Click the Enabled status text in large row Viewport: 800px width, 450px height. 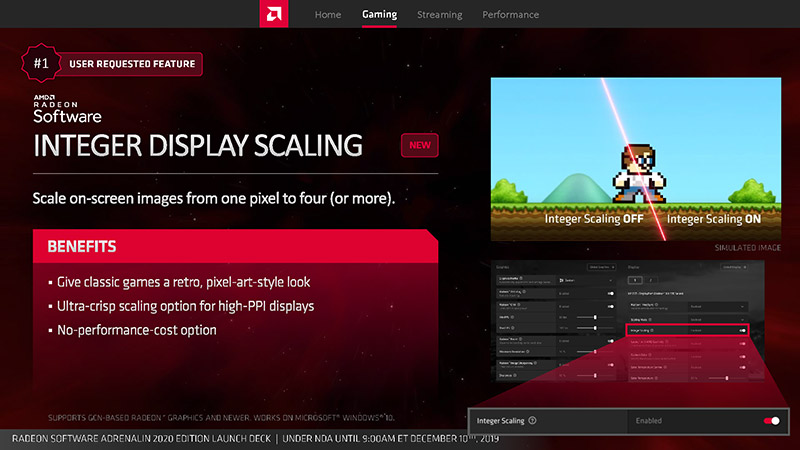point(648,421)
